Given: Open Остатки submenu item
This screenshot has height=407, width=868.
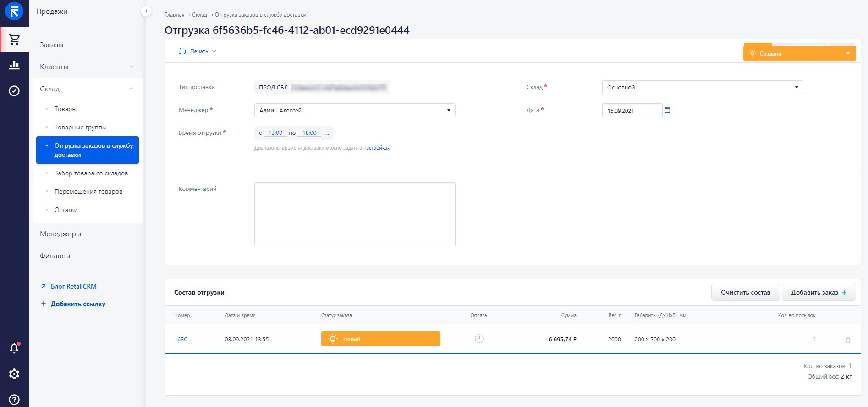Looking at the screenshot, I should pos(66,210).
